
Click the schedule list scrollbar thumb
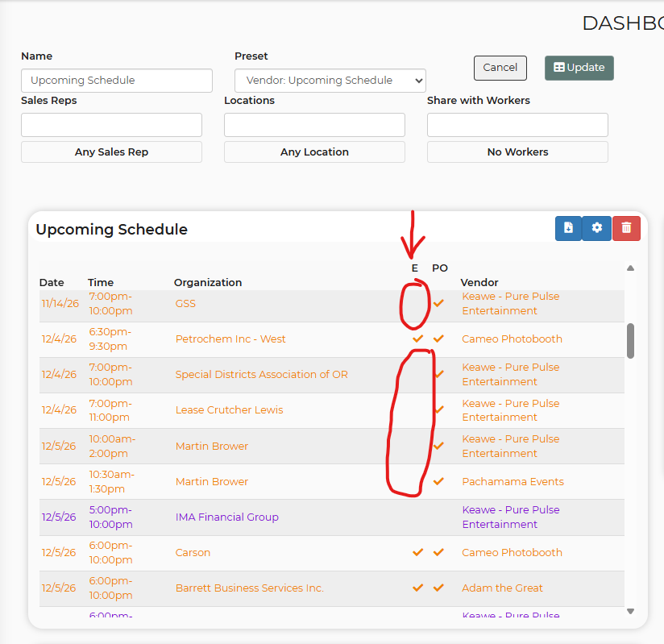(x=630, y=341)
